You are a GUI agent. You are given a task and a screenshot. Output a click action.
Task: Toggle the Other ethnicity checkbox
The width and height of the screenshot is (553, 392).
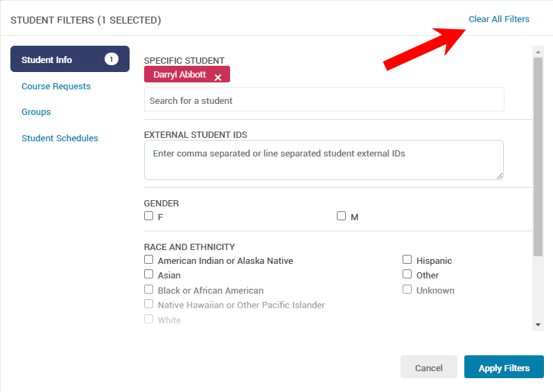tap(407, 275)
